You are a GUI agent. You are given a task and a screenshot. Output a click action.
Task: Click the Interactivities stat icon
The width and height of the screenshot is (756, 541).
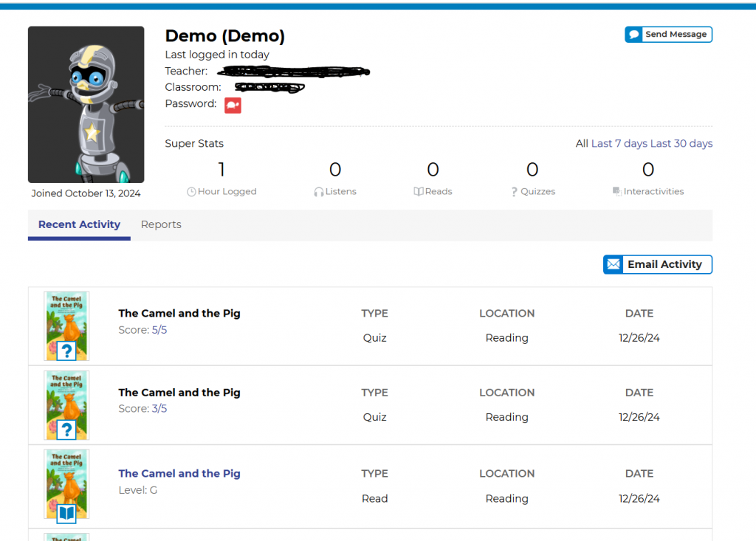616,192
